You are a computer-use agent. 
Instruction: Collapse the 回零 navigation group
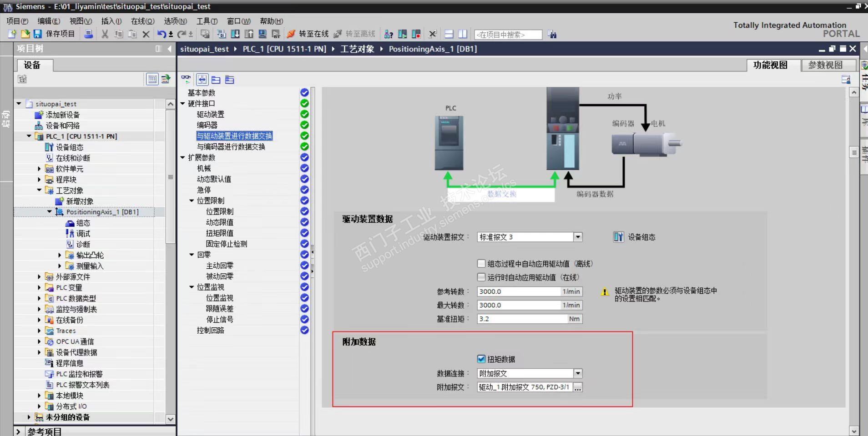click(192, 255)
